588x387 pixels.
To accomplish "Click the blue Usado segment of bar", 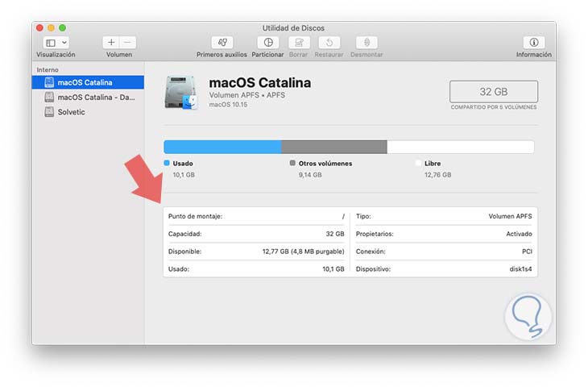I will tap(223, 147).
